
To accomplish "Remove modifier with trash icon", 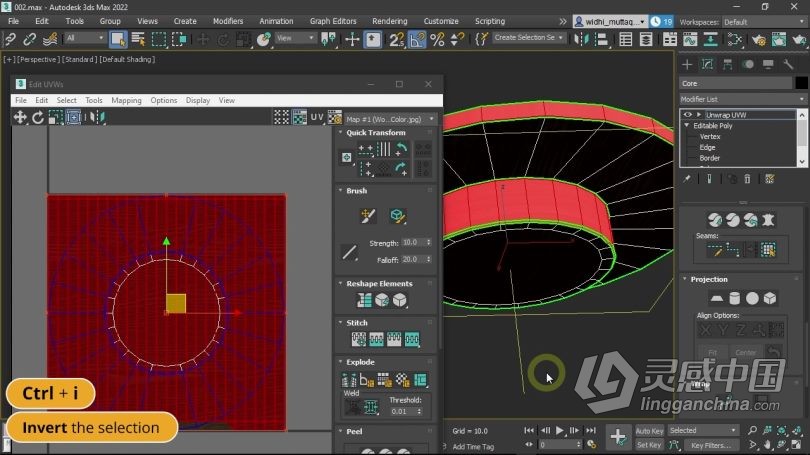I will pyautogui.click(x=747, y=179).
